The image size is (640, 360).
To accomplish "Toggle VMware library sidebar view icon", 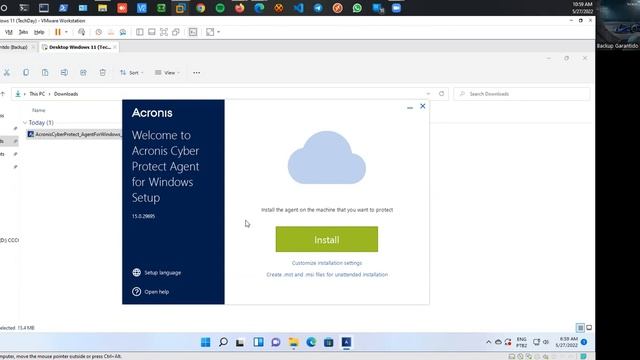I will click(x=140, y=32).
